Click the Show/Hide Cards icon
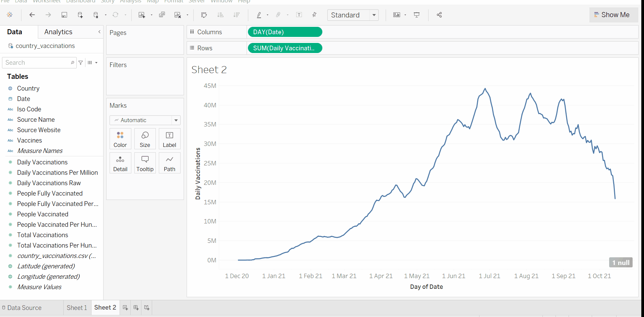Image resolution: width=644 pixels, height=317 pixels. point(397,15)
